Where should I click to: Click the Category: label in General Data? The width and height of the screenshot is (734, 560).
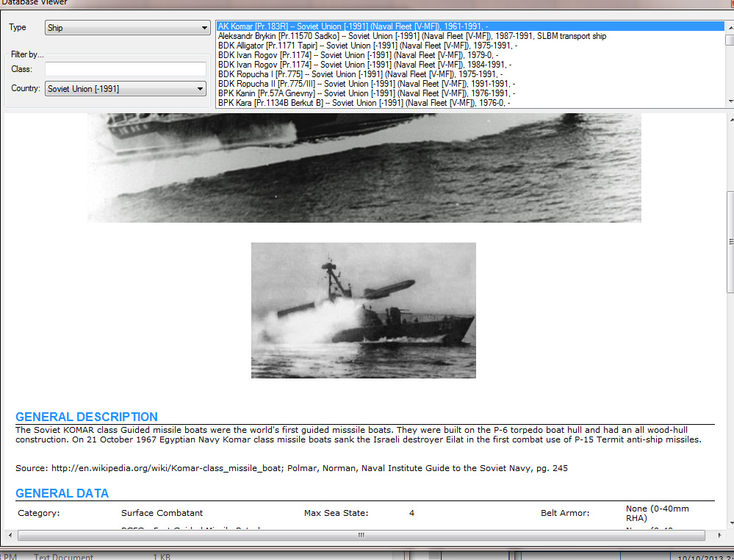(39, 513)
